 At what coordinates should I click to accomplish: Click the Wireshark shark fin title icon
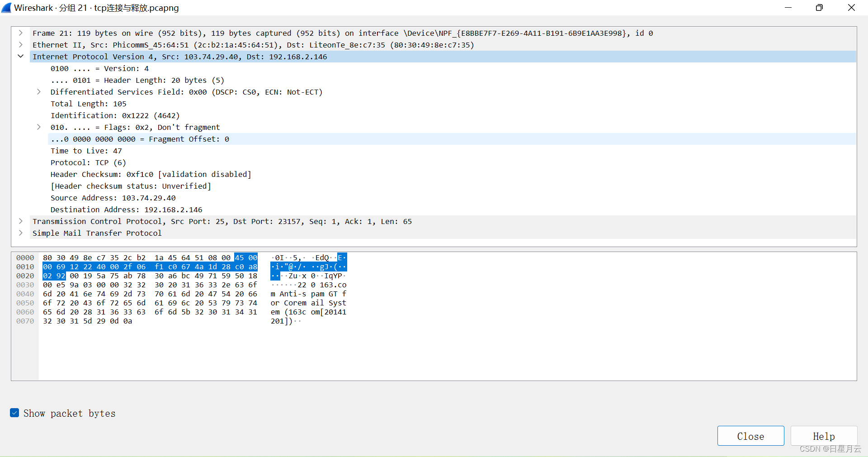(x=6, y=8)
